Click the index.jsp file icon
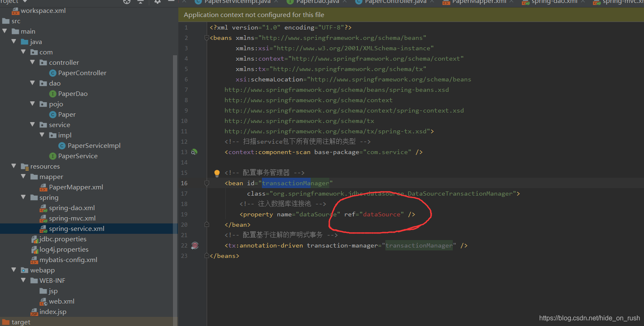 pyautogui.click(x=35, y=312)
